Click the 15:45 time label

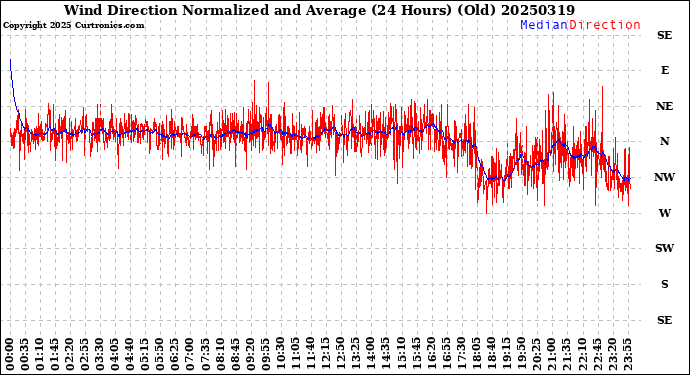point(415,354)
